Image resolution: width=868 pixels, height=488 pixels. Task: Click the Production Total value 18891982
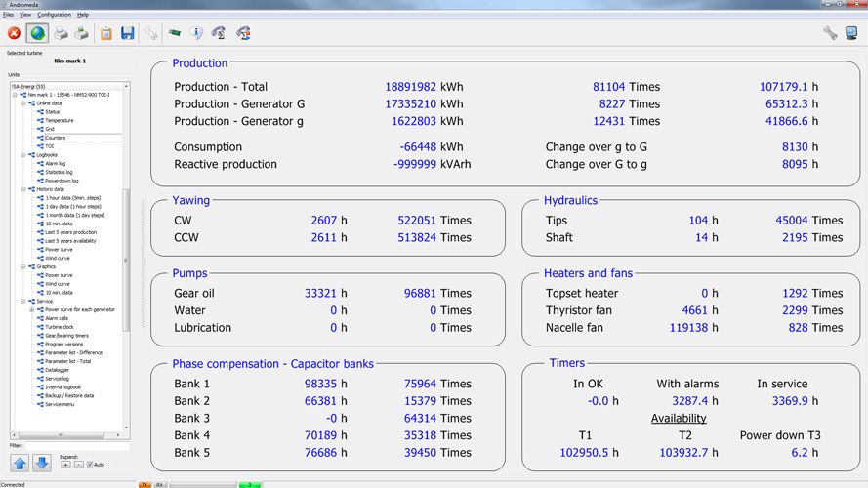pos(410,87)
